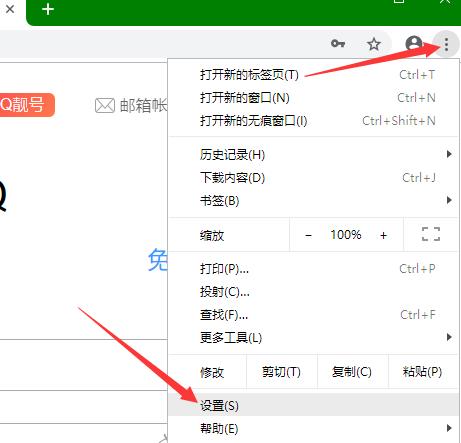Choose 查找(F)... find option

pyautogui.click(x=313, y=315)
